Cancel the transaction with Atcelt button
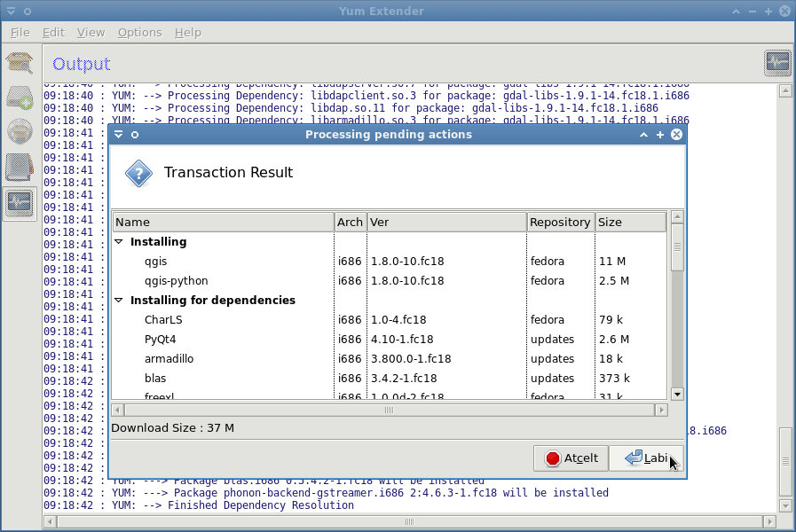 (x=571, y=458)
